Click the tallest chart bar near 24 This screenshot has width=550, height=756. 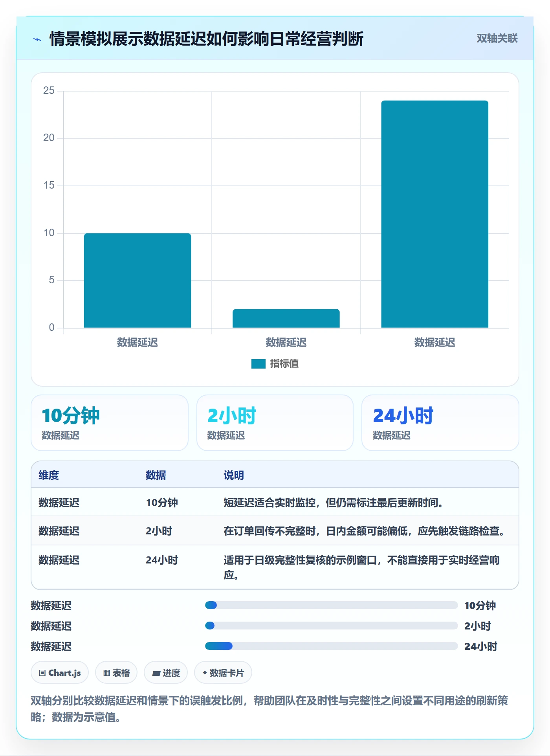[x=434, y=214]
